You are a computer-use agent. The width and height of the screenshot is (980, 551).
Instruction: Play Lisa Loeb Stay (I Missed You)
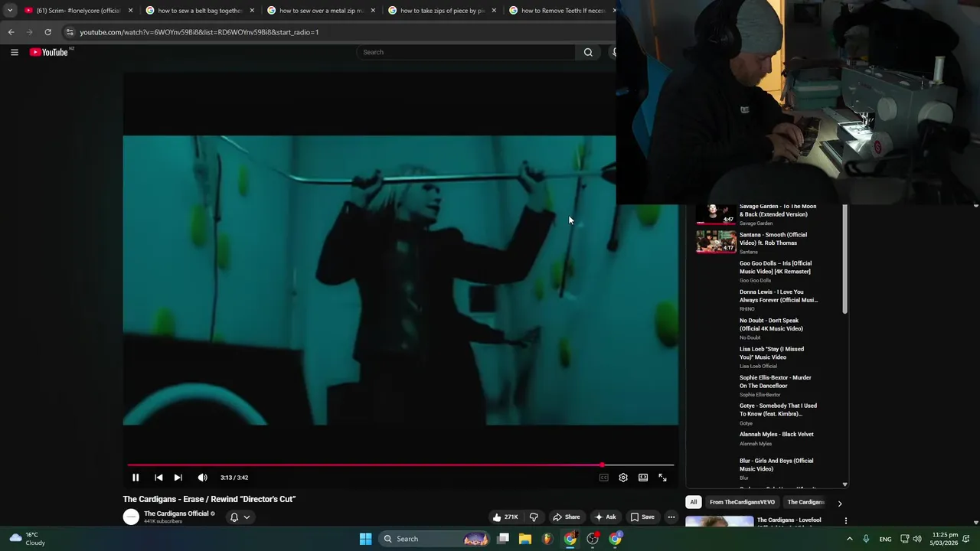pyautogui.click(x=772, y=353)
